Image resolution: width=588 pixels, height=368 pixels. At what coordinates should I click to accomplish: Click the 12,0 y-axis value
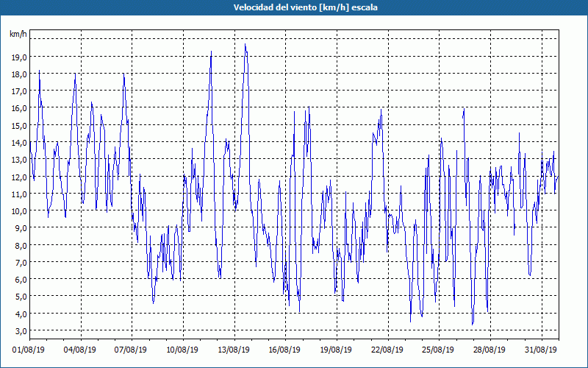point(19,177)
